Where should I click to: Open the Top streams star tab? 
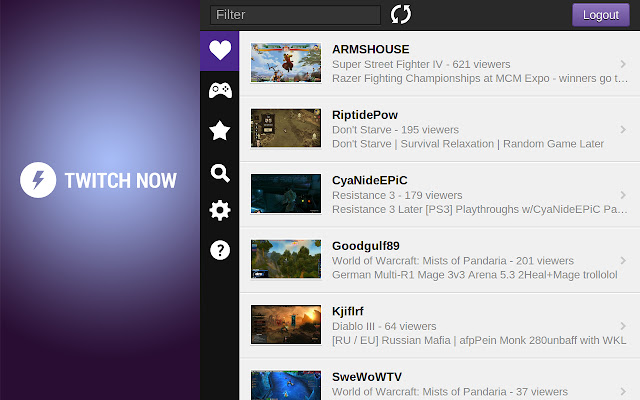[x=220, y=130]
